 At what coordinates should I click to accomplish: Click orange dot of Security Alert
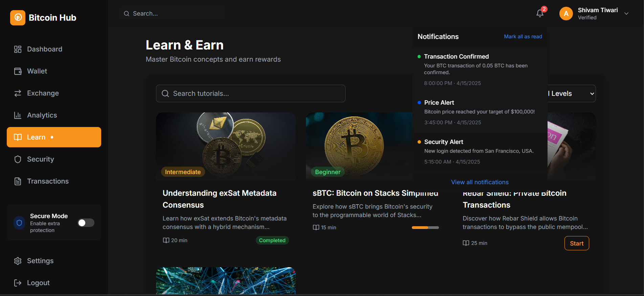tap(419, 142)
